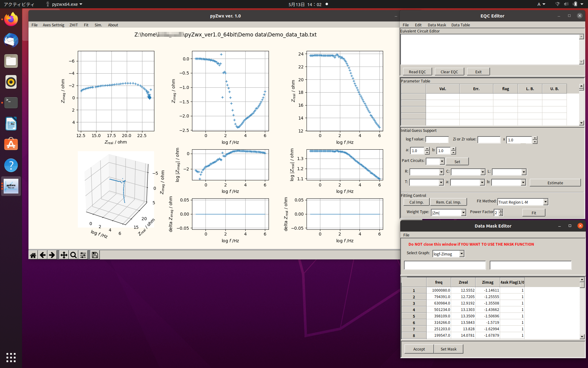Image resolution: width=588 pixels, height=368 pixels.
Task: Open Firefox from the Ubuntu dock
Action: [x=11, y=20]
